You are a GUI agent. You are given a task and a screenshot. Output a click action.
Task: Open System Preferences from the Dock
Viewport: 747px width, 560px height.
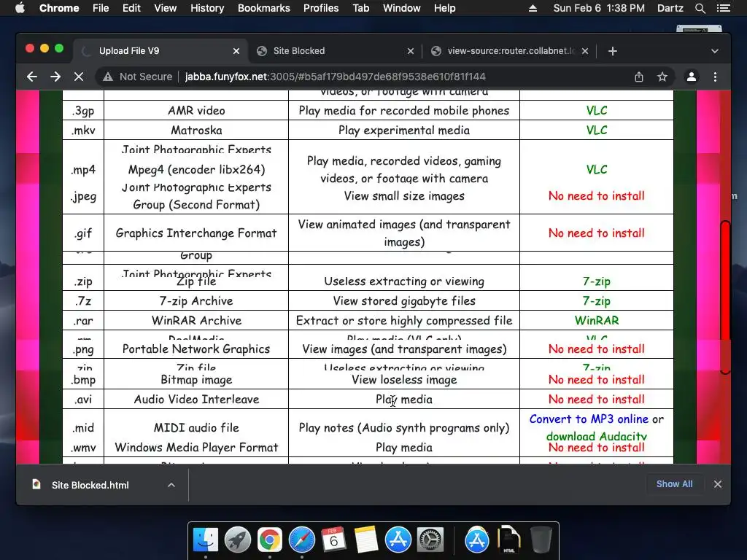pos(430,540)
